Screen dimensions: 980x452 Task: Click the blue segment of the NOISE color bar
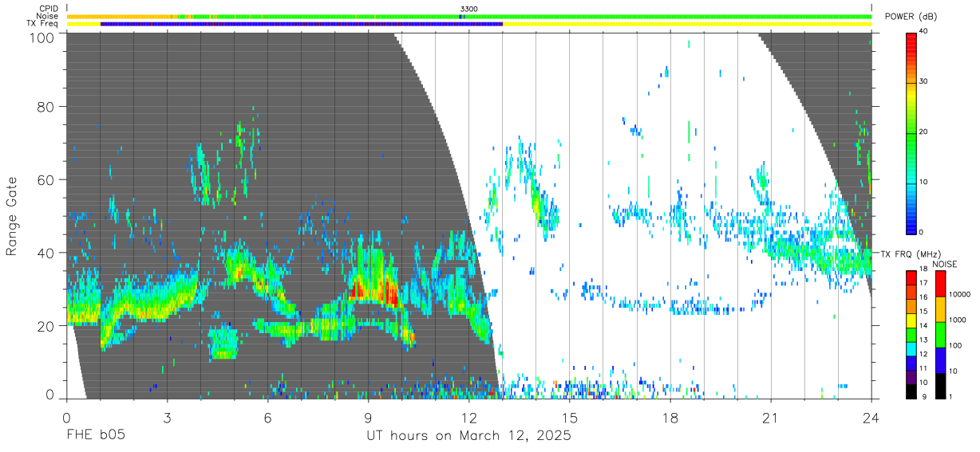(939, 360)
